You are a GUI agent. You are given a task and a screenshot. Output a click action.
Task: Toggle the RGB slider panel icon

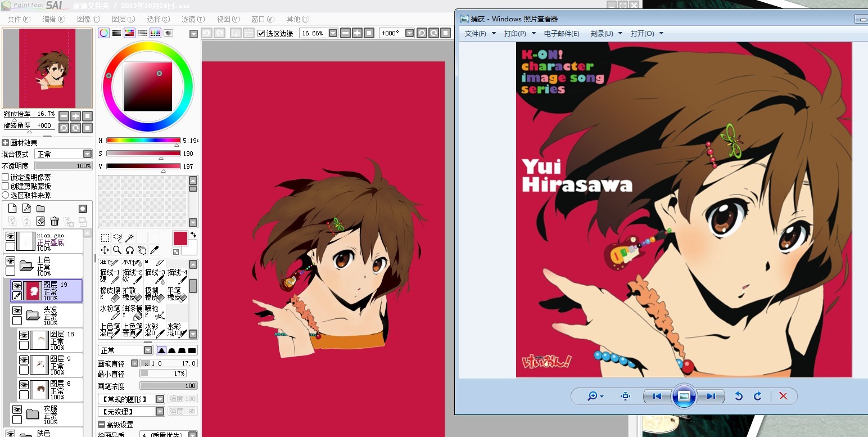coord(117,33)
